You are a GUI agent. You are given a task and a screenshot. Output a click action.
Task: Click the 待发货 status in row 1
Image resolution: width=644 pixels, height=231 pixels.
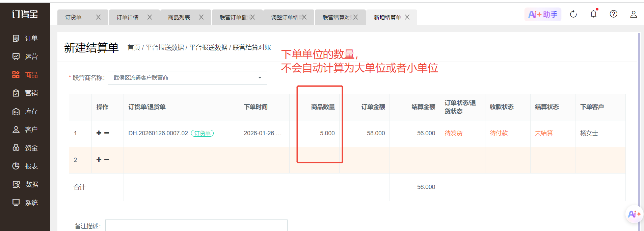(x=453, y=133)
